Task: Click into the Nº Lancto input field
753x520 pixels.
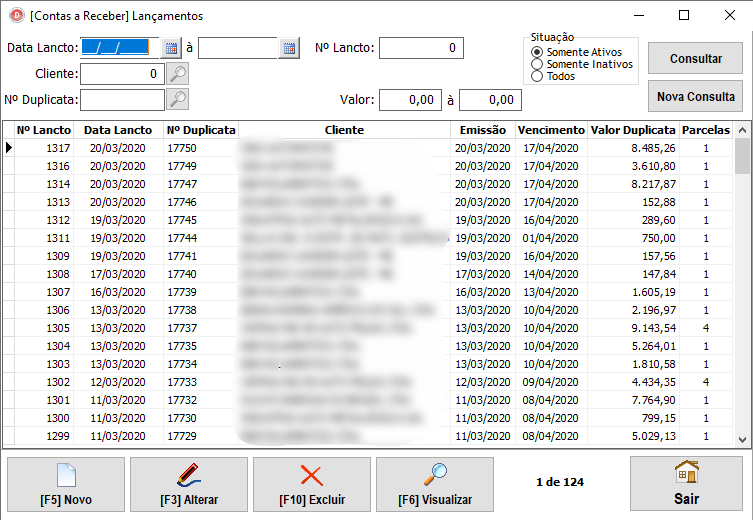Action: coord(420,48)
